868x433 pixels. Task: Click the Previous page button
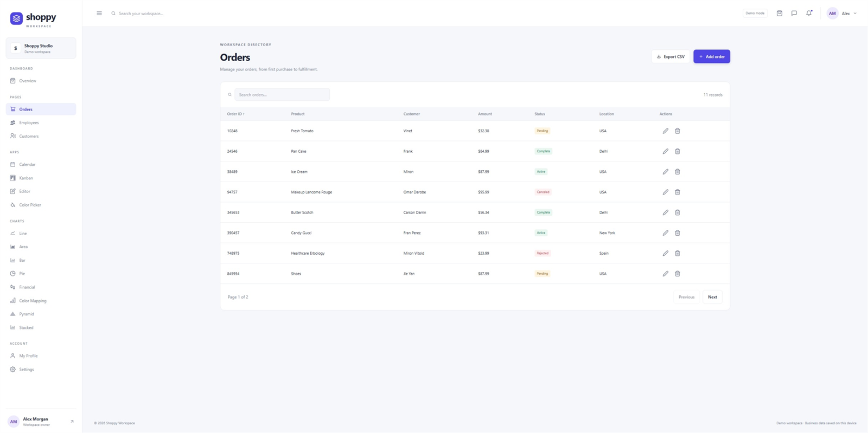pyautogui.click(x=686, y=297)
